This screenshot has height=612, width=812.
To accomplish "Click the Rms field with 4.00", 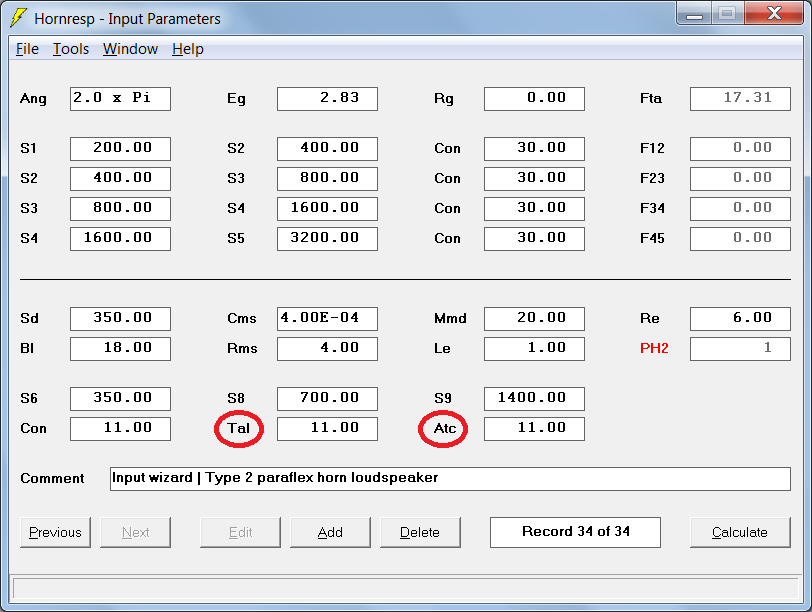I will pyautogui.click(x=327, y=348).
